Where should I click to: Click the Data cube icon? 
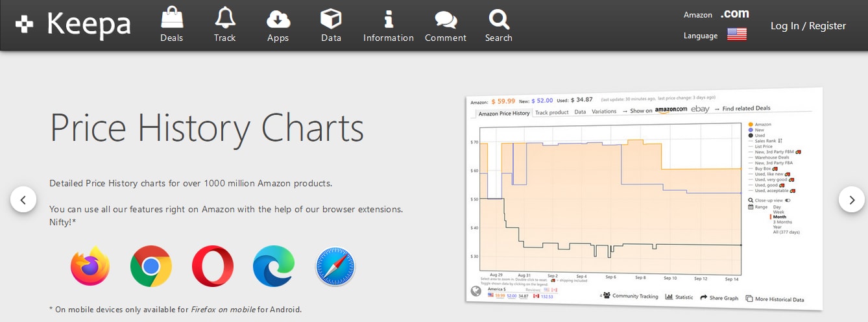pyautogui.click(x=331, y=19)
